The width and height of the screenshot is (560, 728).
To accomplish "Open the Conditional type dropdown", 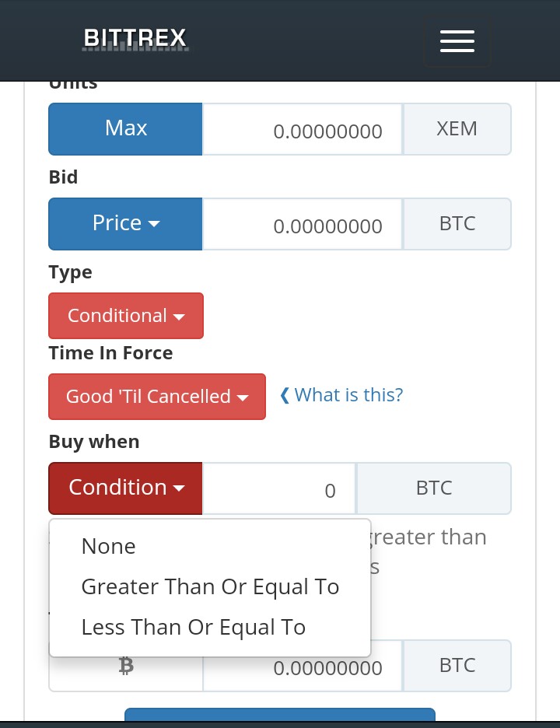I will 126,316.
